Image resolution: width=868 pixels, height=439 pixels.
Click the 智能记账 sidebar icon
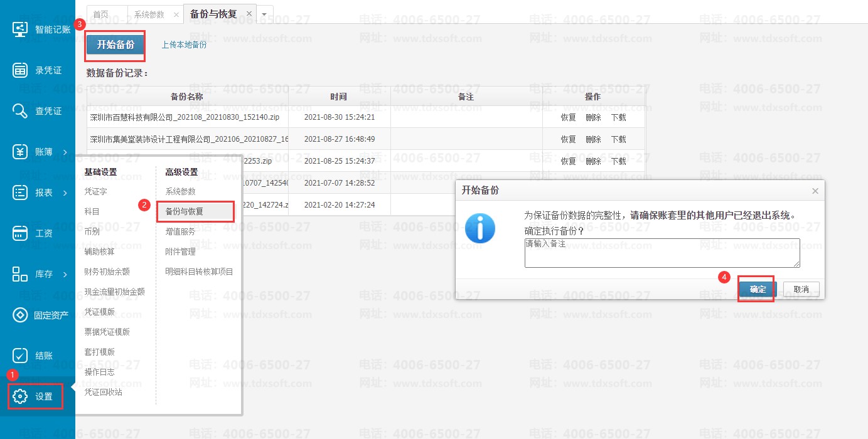(20, 29)
